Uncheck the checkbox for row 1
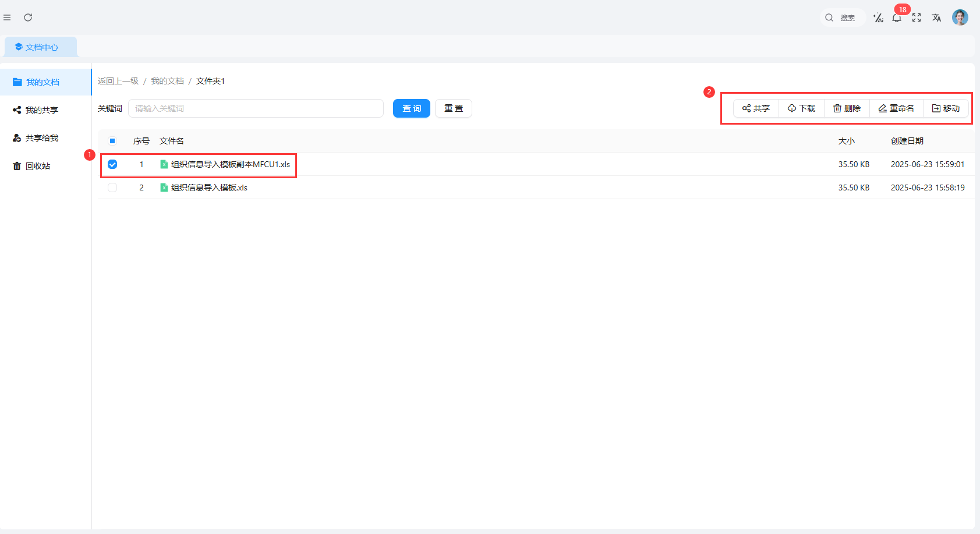980x534 pixels. (112, 164)
